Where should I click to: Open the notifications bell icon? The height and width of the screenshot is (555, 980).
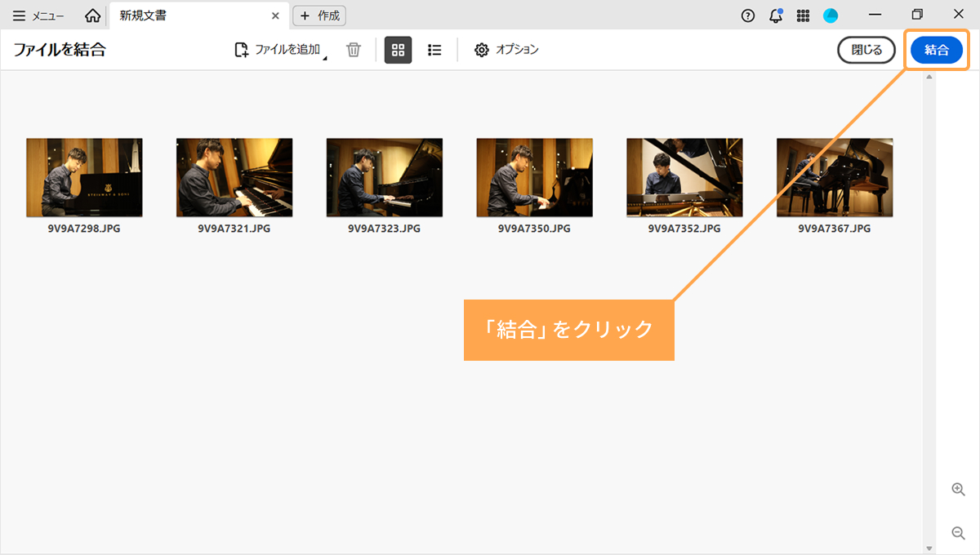click(776, 16)
